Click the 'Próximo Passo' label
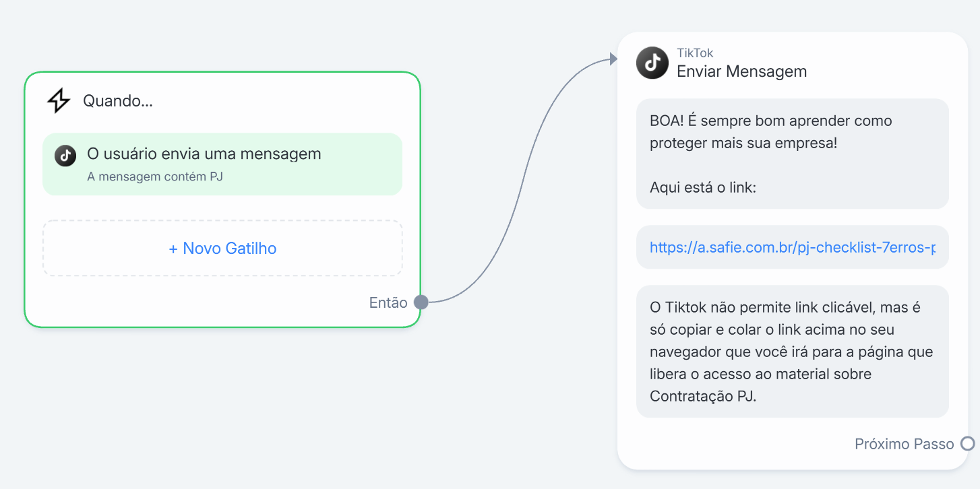This screenshot has width=980, height=489. [x=905, y=444]
